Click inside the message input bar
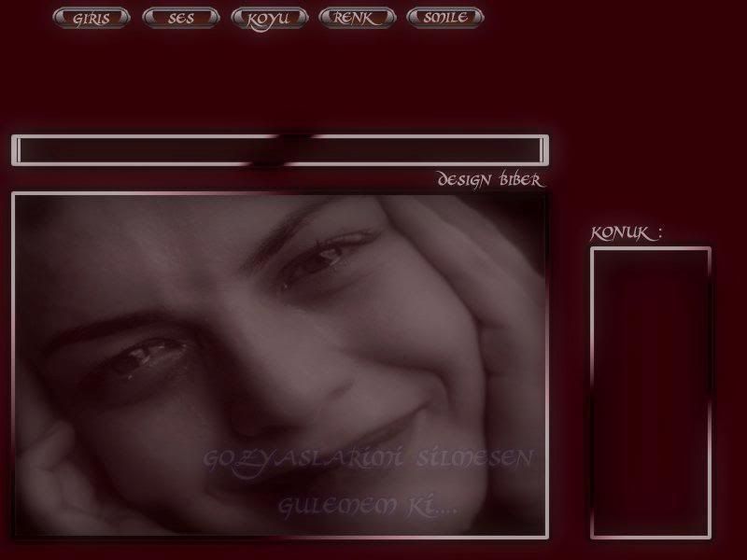Image resolution: width=747 pixels, height=560 pixels. [x=149, y=150]
